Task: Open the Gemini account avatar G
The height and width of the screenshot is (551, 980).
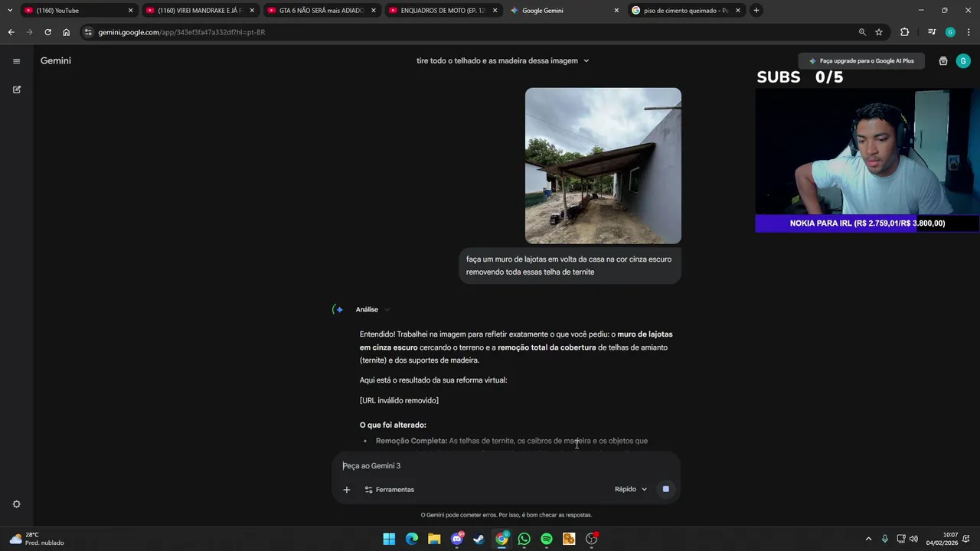Action: [963, 61]
